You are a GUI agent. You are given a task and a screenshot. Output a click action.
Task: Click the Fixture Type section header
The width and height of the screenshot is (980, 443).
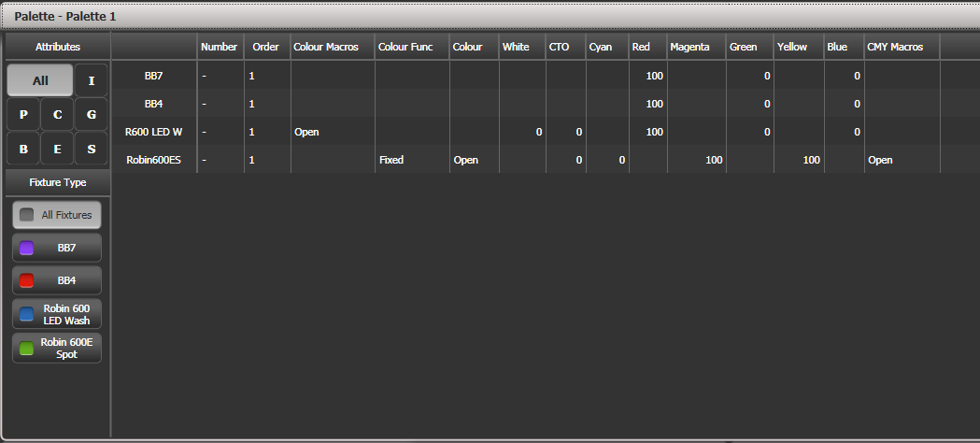(58, 182)
